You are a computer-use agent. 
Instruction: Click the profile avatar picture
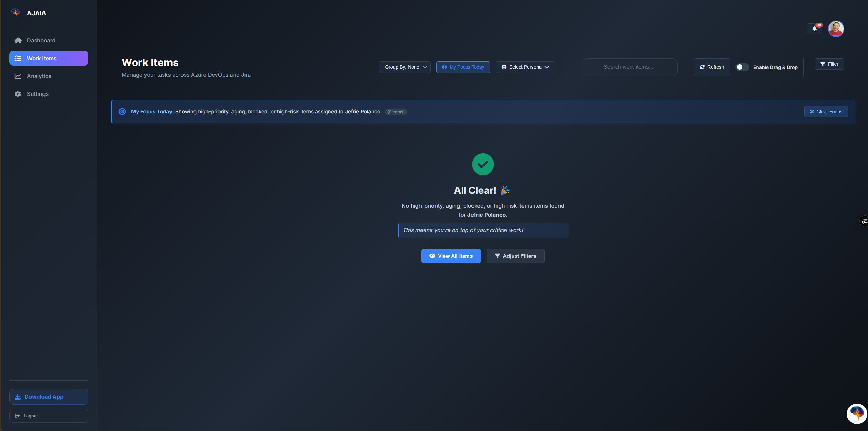coord(836,29)
